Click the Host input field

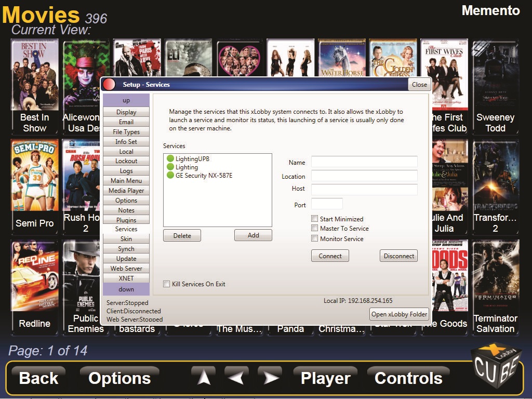tap(364, 189)
